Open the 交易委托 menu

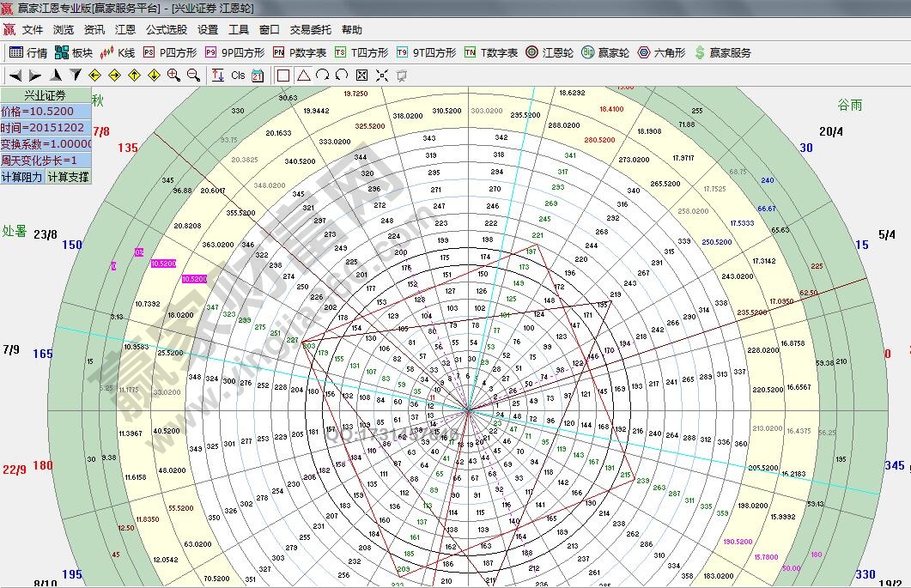pyautogui.click(x=309, y=30)
